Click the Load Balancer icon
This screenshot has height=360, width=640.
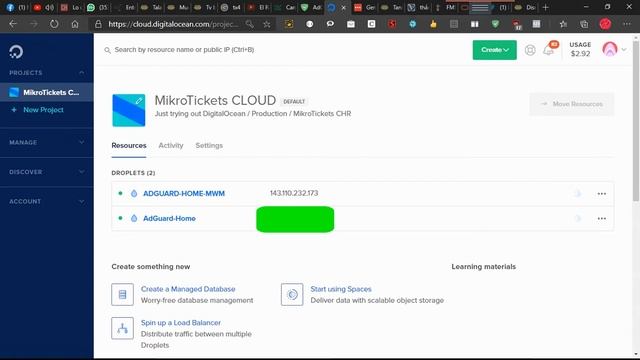[122, 328]
